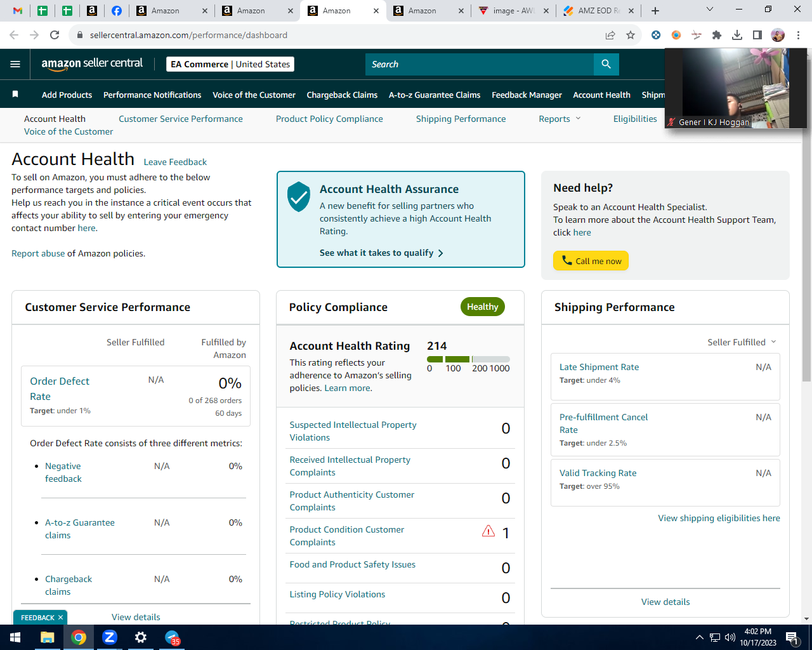Image resolution: width=812 pixels, height=650 pixels.
Task: Open View details under Shipping Performance
Action: 665,602
